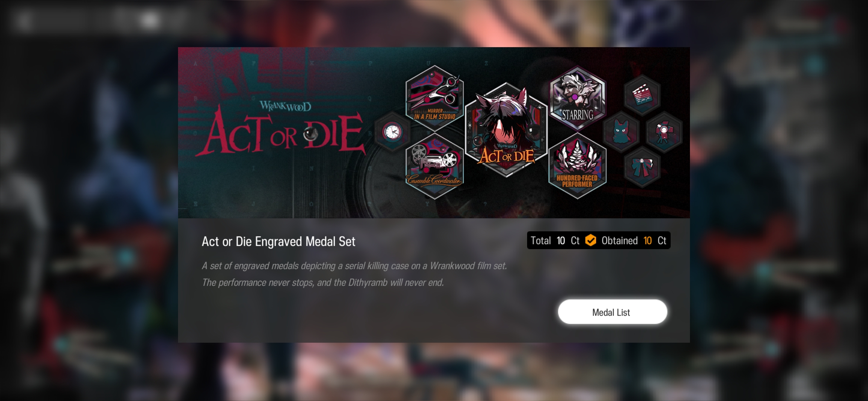Select the Ensemble Coordinator projector medal

pos(434,166)
